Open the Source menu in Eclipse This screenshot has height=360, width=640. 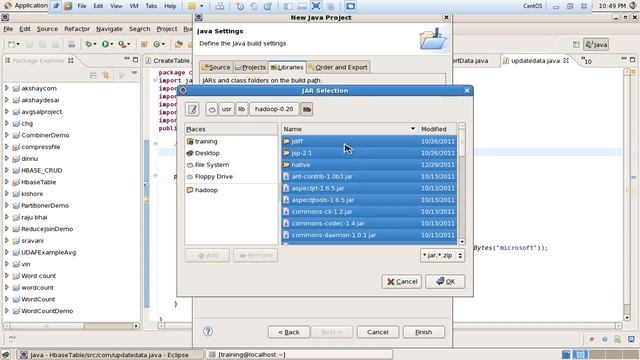(47, 29)
